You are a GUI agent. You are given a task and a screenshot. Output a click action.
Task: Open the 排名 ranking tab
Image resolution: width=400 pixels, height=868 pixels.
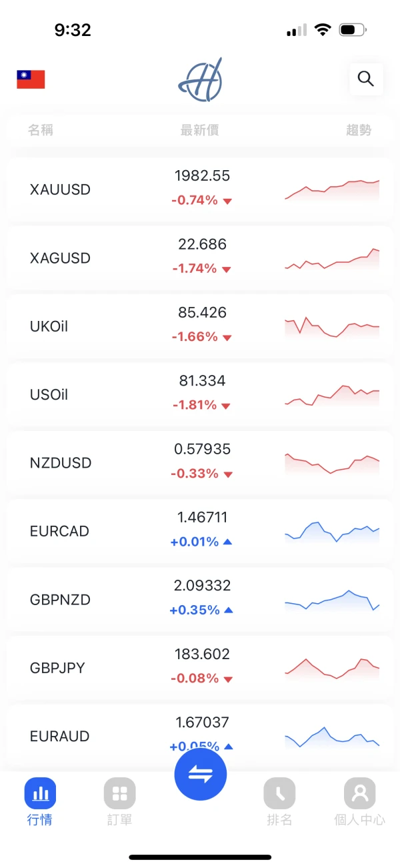pos(279,801)
